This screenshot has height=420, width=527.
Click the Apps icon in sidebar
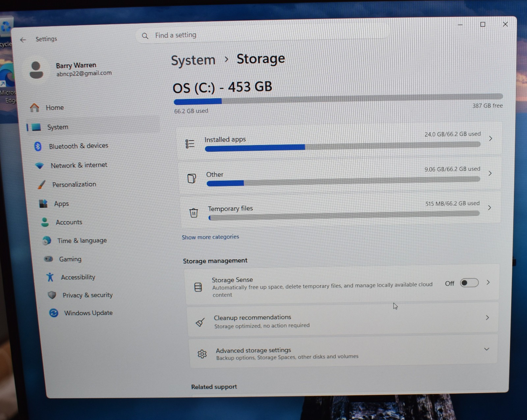pyautogui.click(x=43, y=204)
